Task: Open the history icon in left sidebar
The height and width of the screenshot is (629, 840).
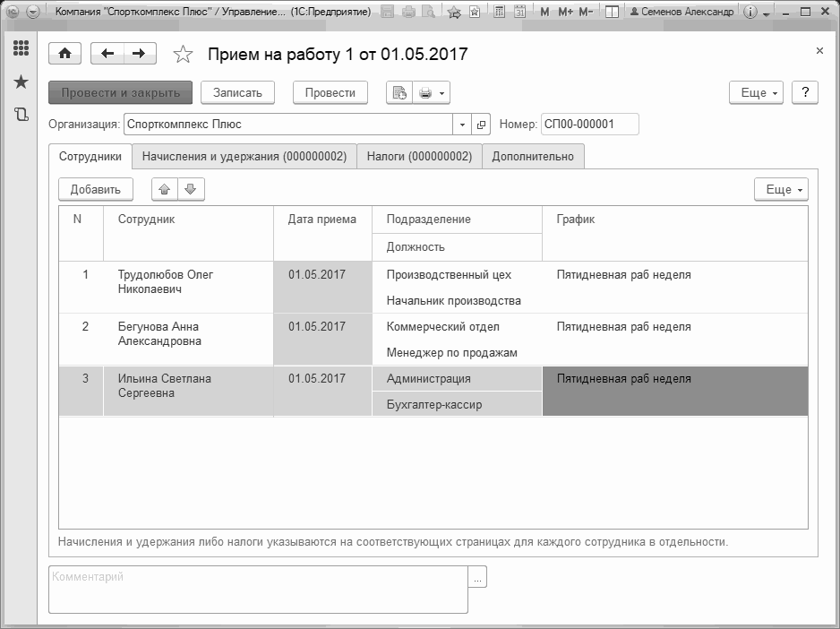Action: (x=21, y=114)
